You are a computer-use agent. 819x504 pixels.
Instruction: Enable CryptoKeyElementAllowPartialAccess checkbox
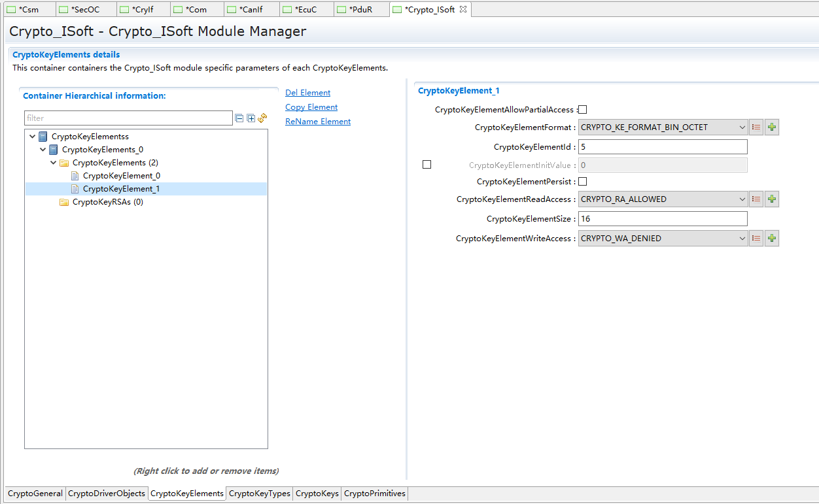(582, 110)
